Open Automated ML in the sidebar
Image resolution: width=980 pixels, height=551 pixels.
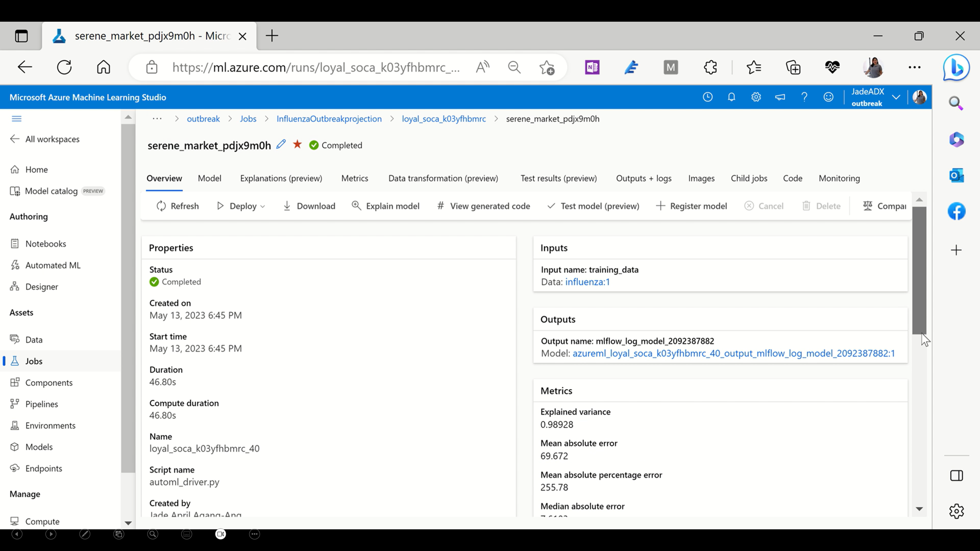tap(53, 265)
